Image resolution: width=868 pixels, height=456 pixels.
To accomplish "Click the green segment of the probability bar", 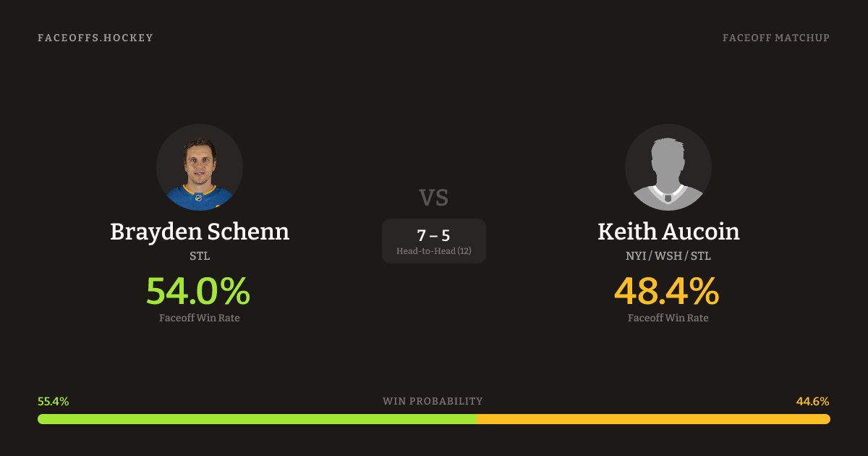I will (x=257, y=419).
